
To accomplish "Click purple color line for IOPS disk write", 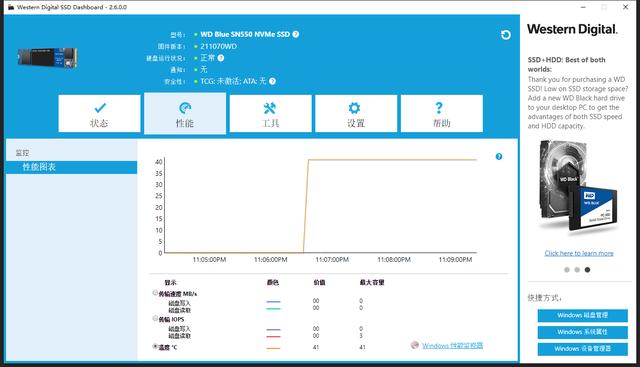I will pos(273,329).
